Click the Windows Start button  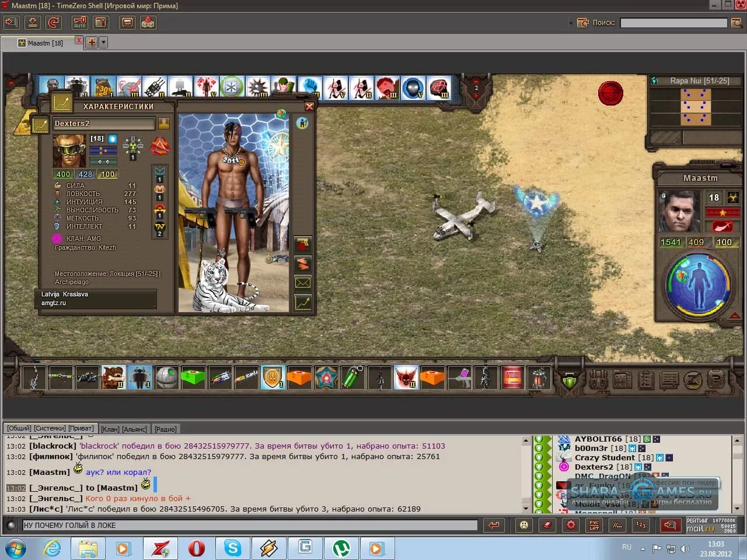(x=16, y=548)
